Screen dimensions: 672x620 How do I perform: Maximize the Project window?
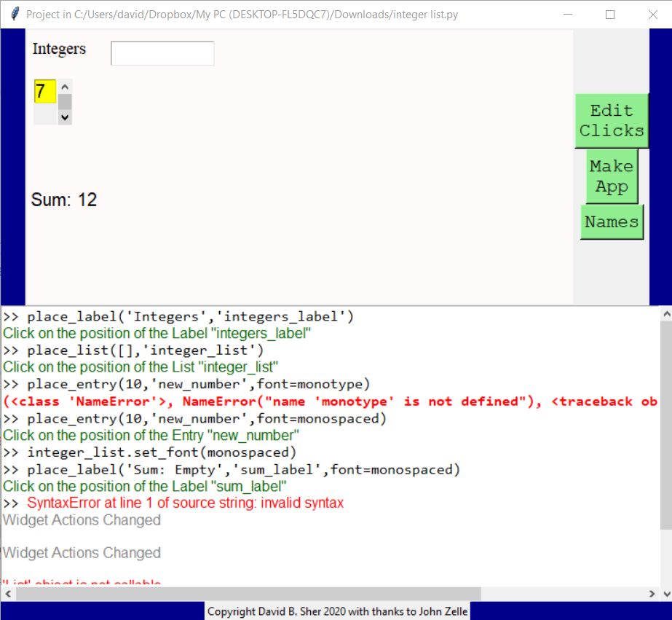pyautogui.click(x=610, y=14)
